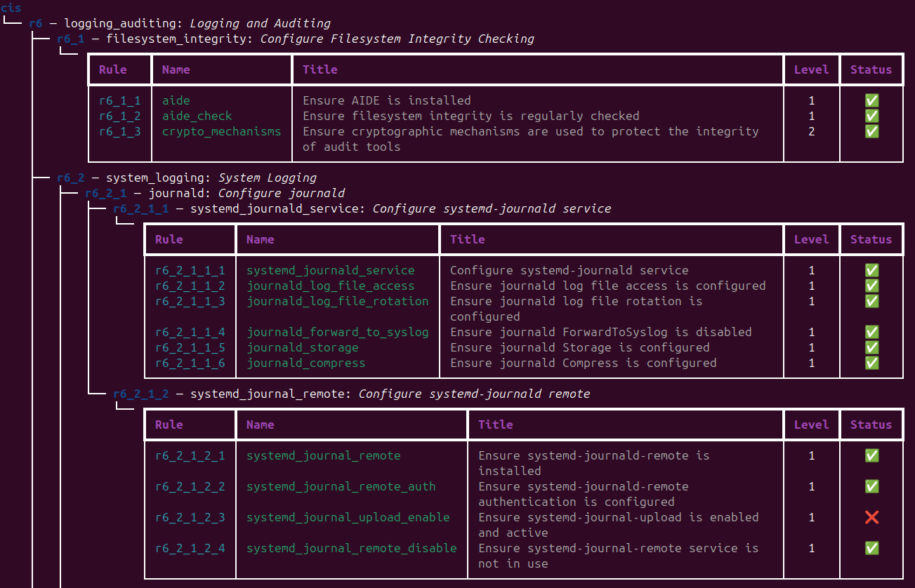Click rule ID r6_2_1_1_3
The height and width of the screenshot is (588, 915).
click(x=190, y=301)
